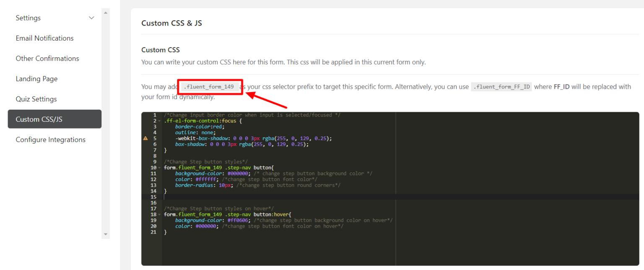The height and width of the screenshot is (270, 644).
Task: Open Email Notifications settings
Action: pyautogui.click(x=44, y=38)
